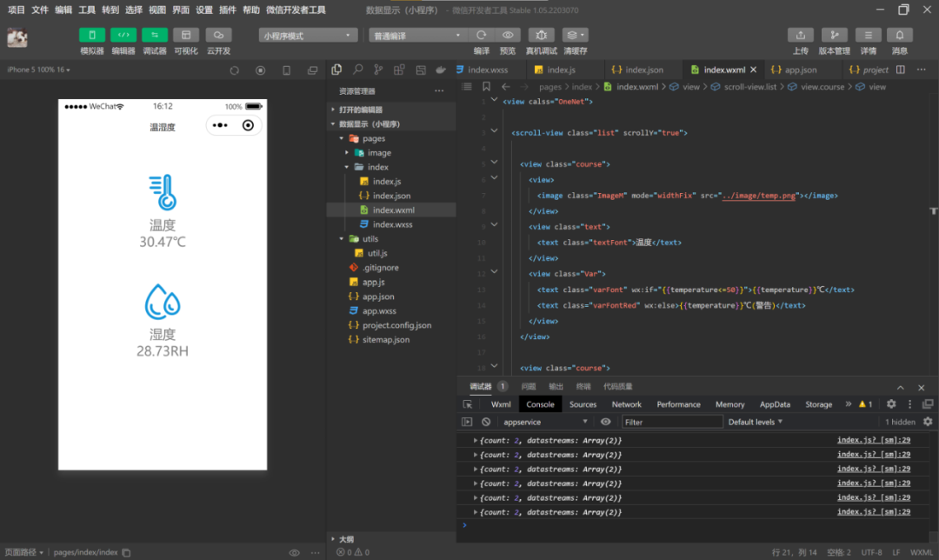The width and height of the screenshot is (939, 560).
Task: Select app.json in the file tree
Action: (x=378, y=297)
